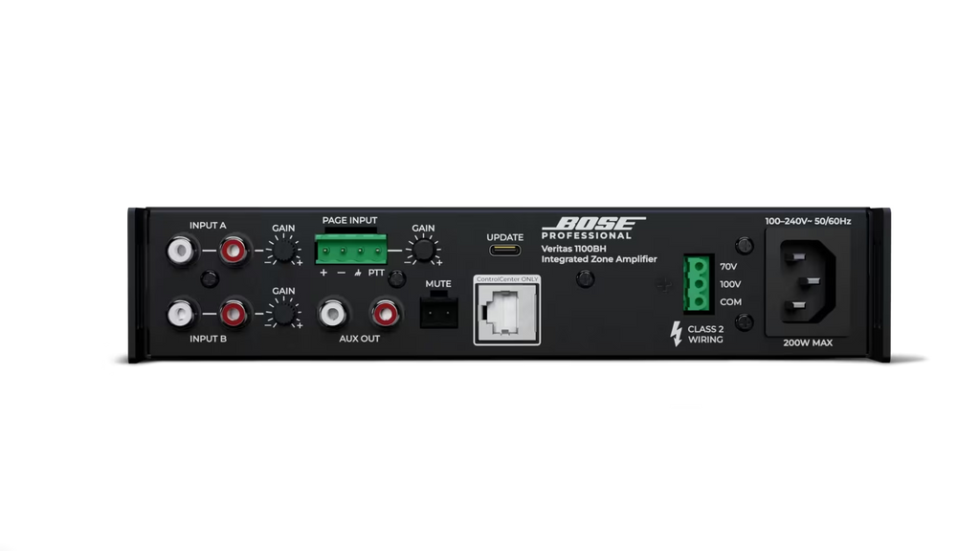Click 'Veritas 1100BH' model text
The height and width of the screenshot is (551, 980).
(x=574, y=249)
